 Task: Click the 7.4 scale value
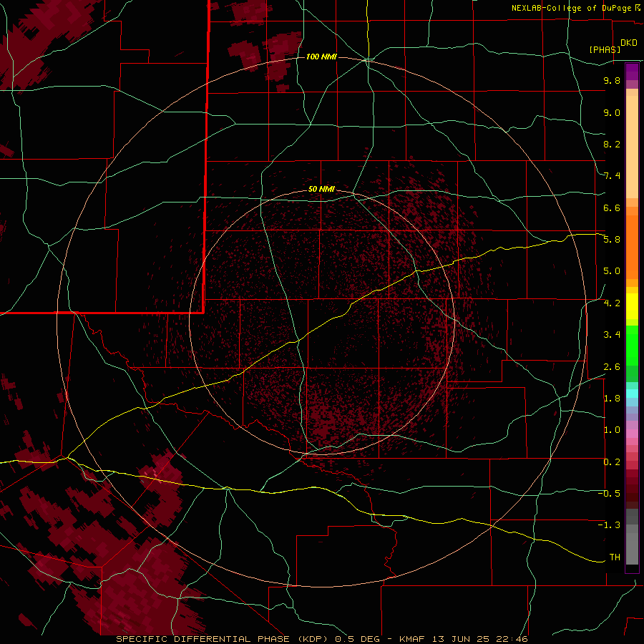(x=612, y=176)
